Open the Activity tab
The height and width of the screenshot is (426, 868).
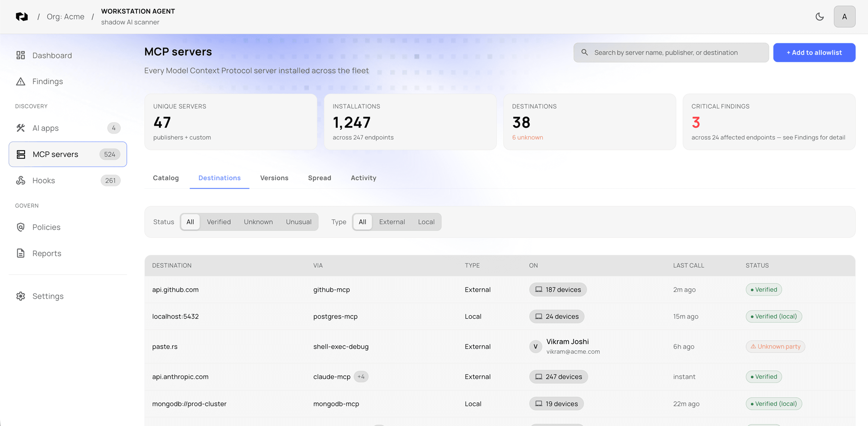[x=363, y=178]
